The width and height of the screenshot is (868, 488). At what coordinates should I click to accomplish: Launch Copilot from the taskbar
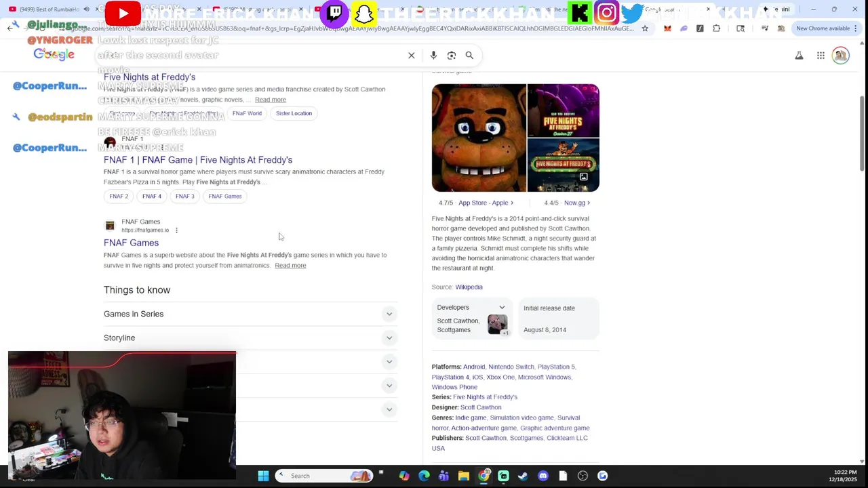404,476
